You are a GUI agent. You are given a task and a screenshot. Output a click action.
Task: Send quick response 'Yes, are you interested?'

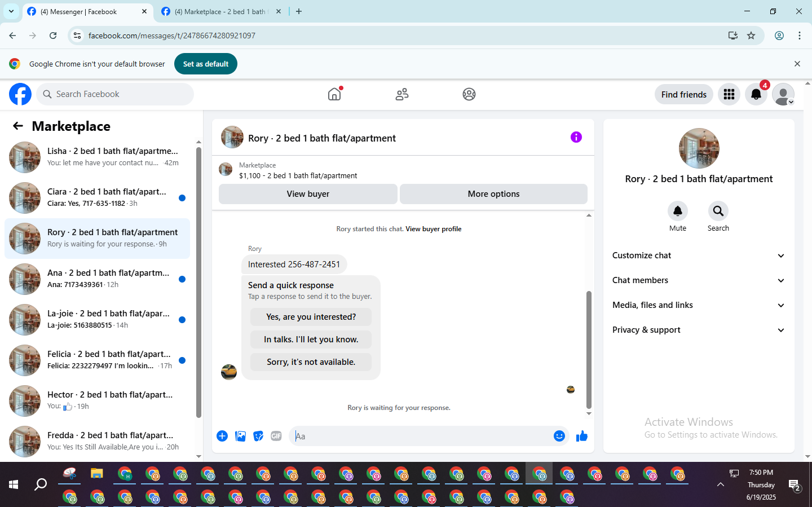tap(311, 317)
